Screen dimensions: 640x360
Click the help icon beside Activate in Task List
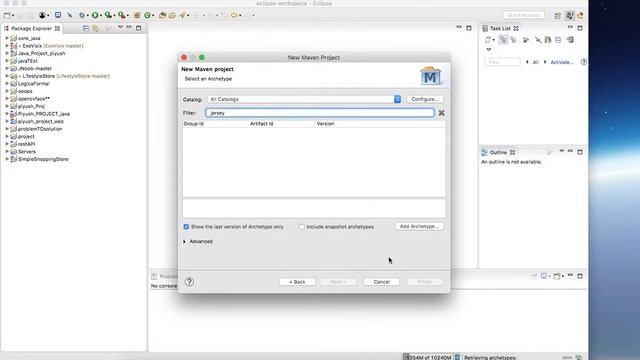[584, 62]
